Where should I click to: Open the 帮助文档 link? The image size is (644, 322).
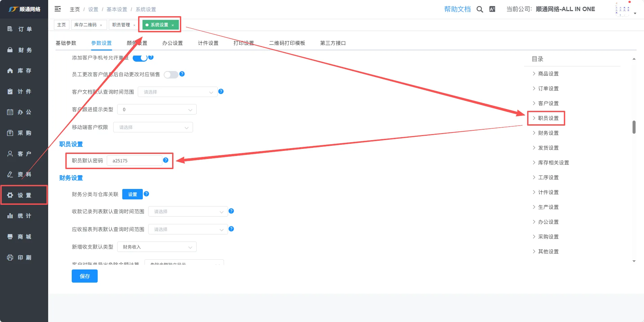(457, 9)
